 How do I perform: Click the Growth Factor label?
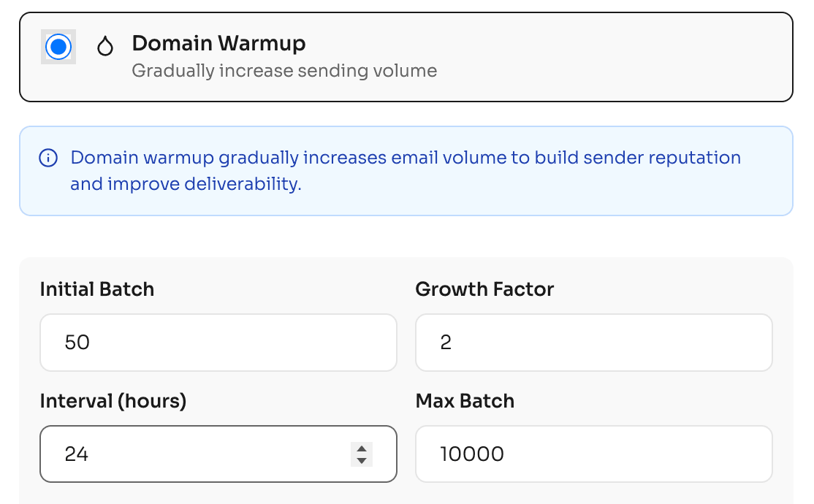coord(484,289)
